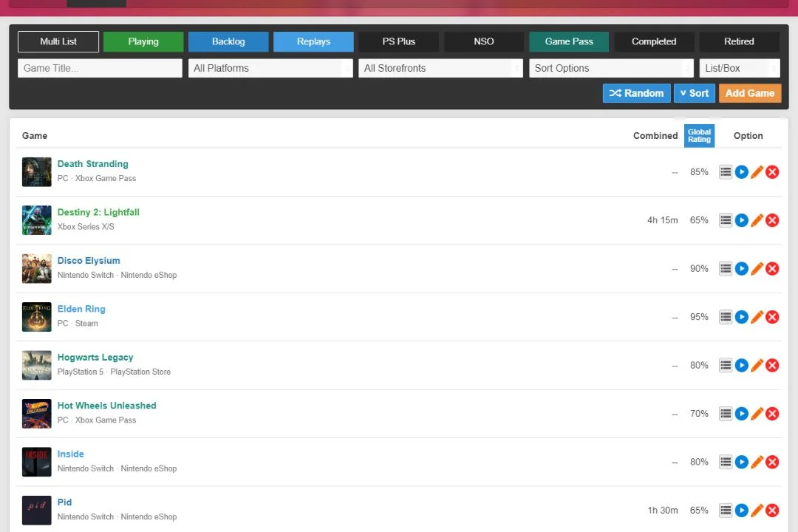Screen dimensions: 798x532
Task: Click play icon for Destiny 2: Lightfall
Action: [x=742, y=220]
